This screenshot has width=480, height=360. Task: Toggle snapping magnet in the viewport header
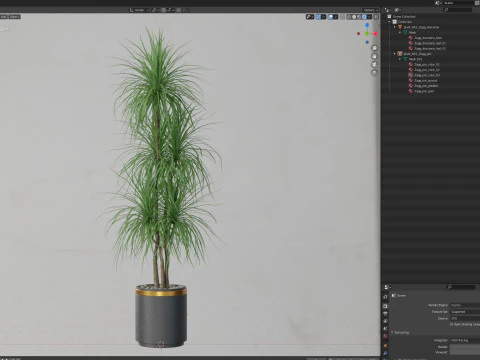(164, 10)
